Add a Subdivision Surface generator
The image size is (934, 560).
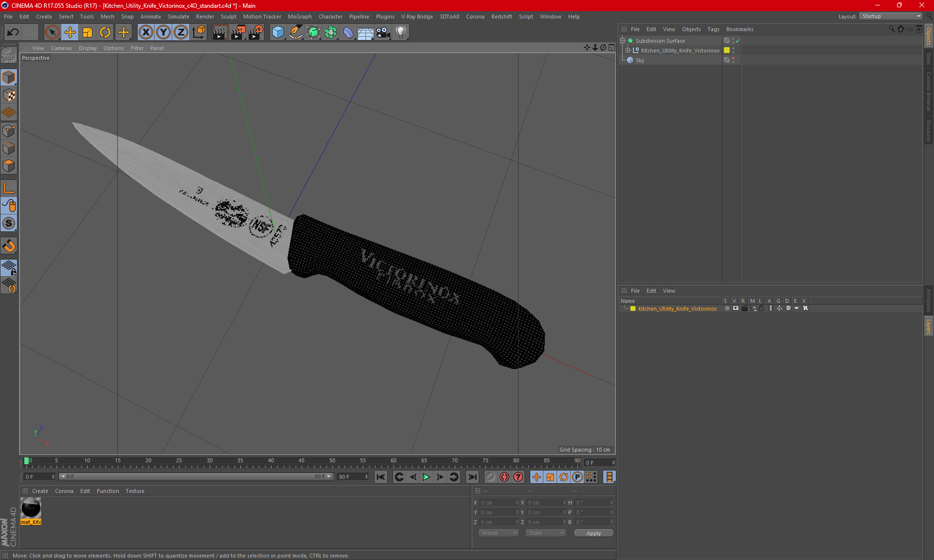[x=313, y=32]
